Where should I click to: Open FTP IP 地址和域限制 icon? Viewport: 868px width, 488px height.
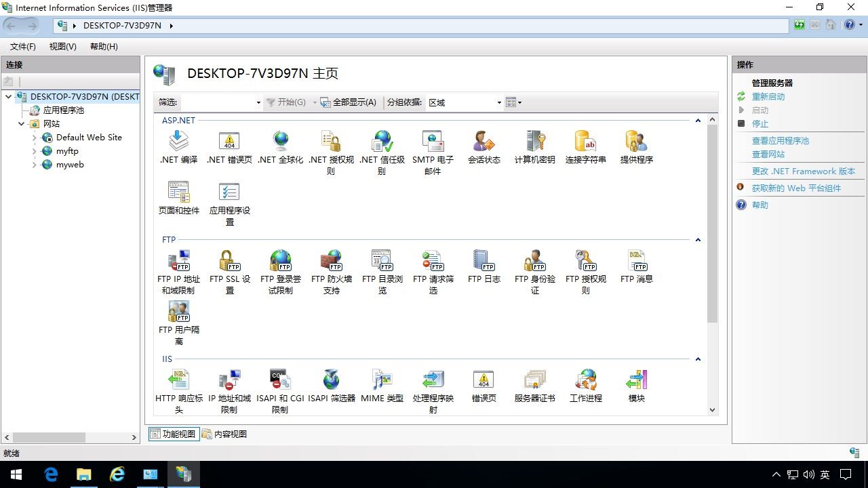coord(178,272)
